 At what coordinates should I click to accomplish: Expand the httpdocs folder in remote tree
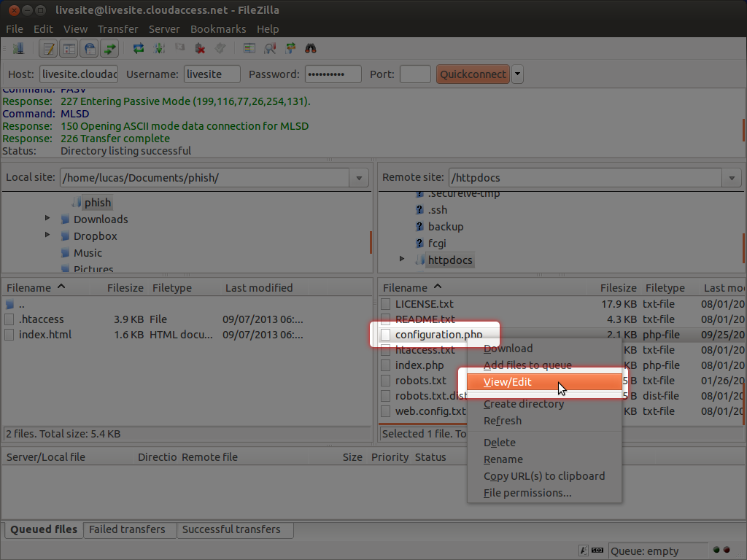coord(402,259)
